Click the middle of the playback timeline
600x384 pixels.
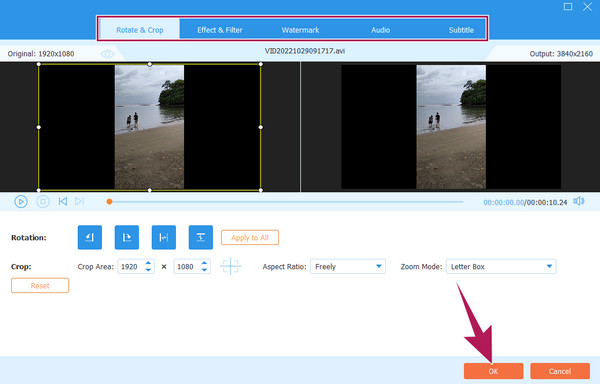point(286,202)
